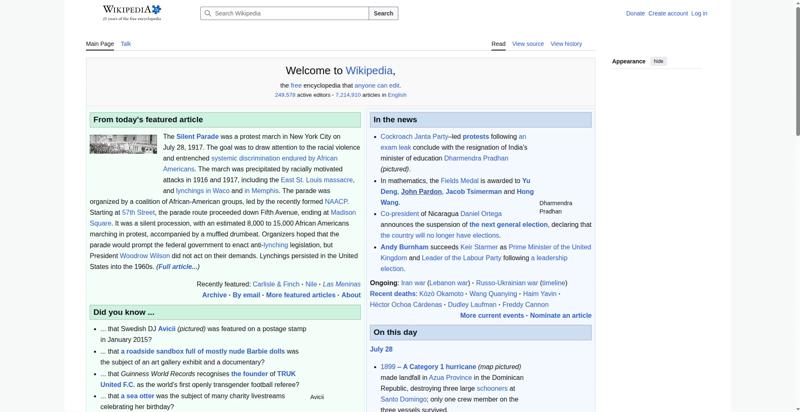Open the Avicii article link
The width and height of the screenshot is (800, 412).
[166, 329]
